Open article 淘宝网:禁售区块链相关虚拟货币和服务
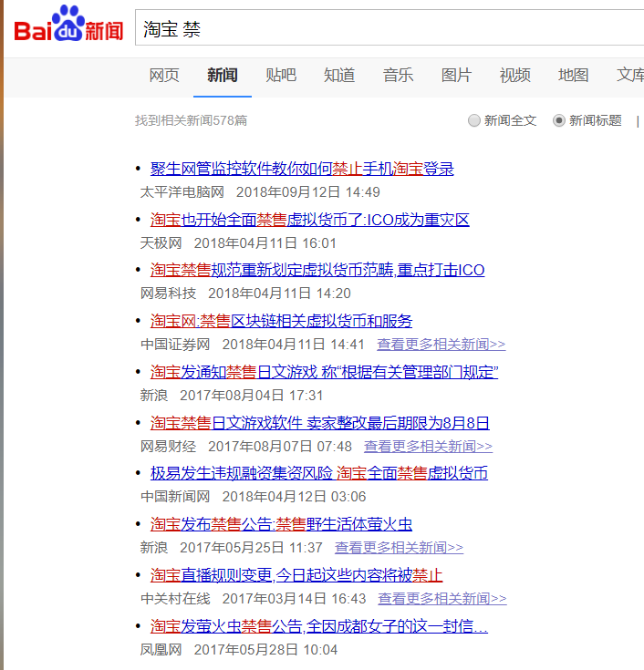The width and height of the screenshot is (644, 670). click(281, 321)
